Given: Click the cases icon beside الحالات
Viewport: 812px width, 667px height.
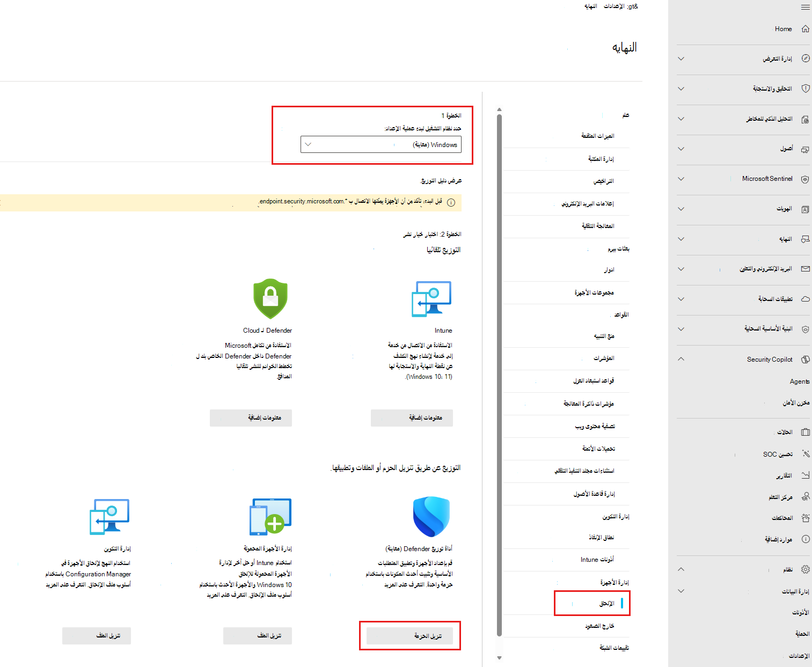Looking at the screenshot, I should coord(805,432).
